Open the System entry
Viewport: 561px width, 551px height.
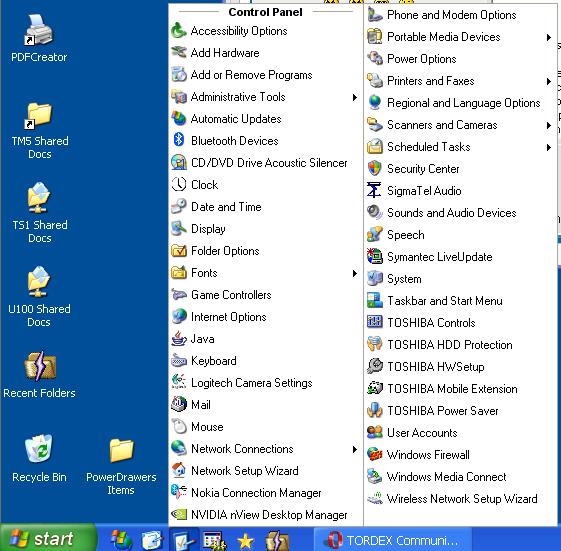coord(460,279)
